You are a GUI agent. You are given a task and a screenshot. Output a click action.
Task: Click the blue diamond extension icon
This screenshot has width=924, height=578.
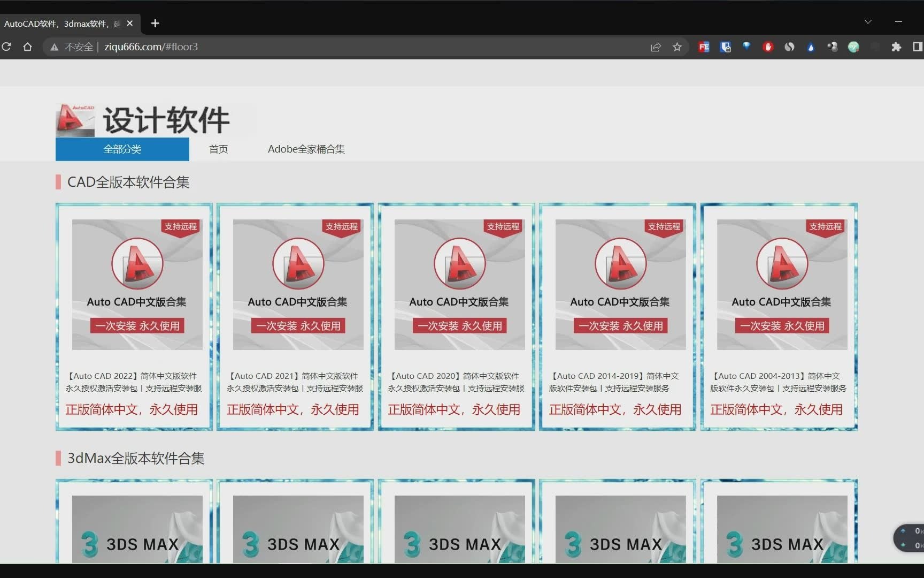(x=746, y=47)
